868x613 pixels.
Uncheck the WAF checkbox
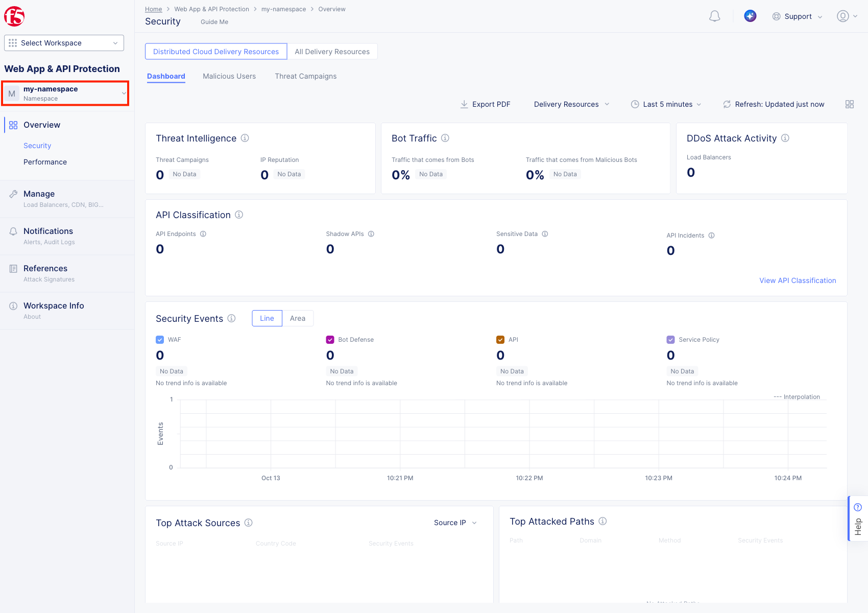coord(160,340)
